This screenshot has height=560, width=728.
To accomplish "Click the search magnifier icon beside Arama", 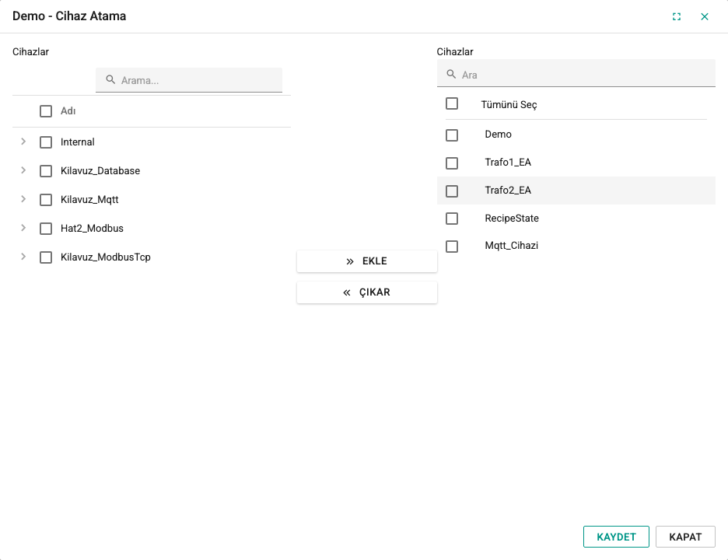I will [110, 79].
